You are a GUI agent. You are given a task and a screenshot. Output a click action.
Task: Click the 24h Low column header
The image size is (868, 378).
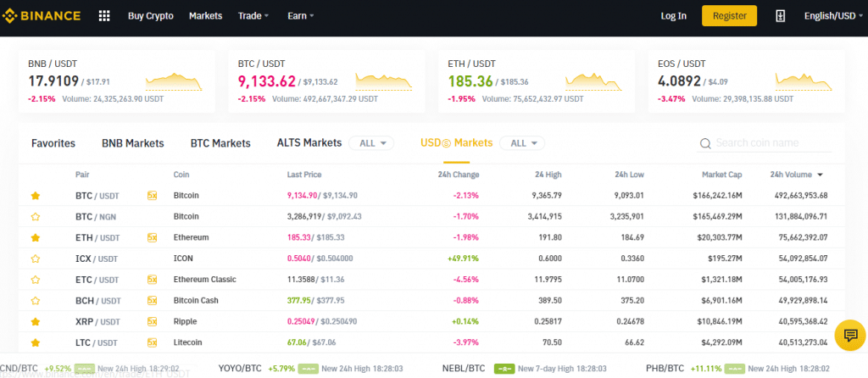[x=630, y=175]
